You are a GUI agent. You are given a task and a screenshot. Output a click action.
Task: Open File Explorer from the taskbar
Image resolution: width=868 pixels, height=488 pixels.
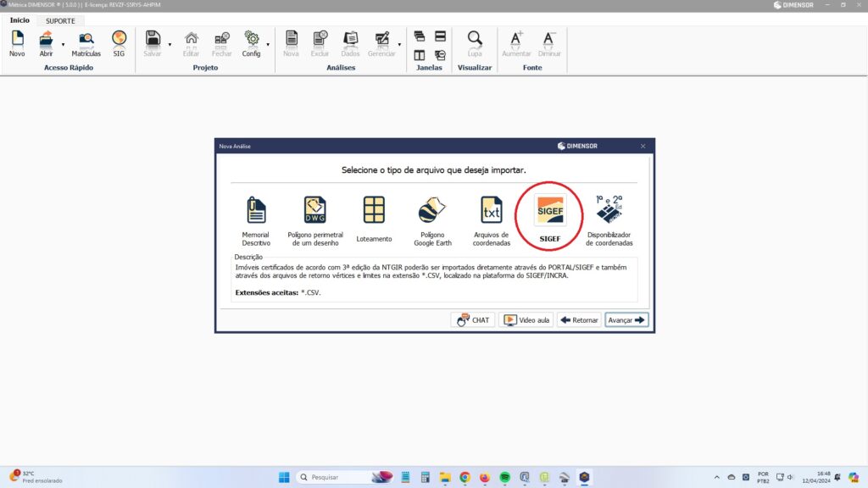point(445,477)
